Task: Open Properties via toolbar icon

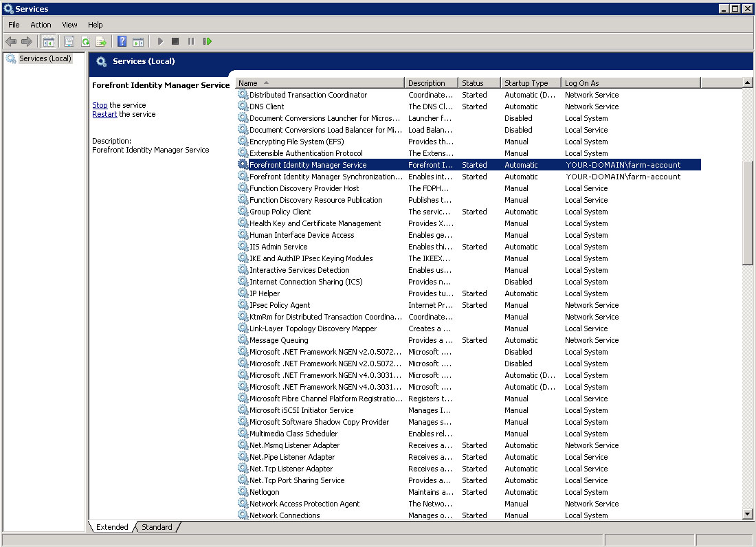Action: tap(69, 41)
